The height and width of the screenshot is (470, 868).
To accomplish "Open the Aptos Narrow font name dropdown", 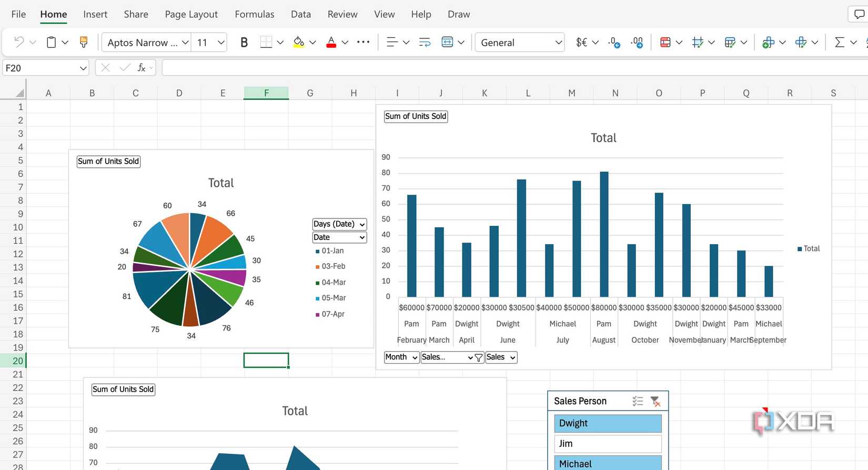I will click(185, 42).
